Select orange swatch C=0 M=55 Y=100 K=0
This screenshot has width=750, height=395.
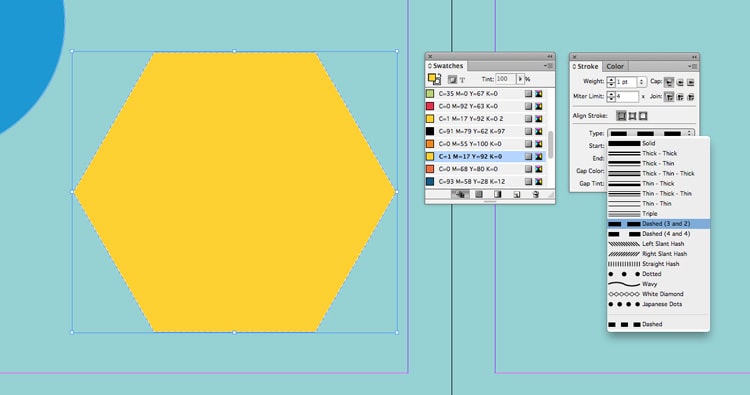(x=485, y=144)
